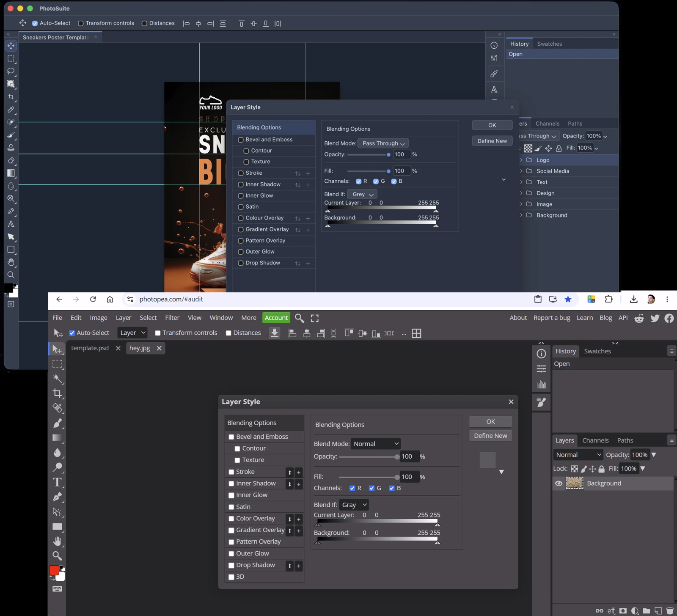677x616 pixels.
Task: Open the Filter menu in Photopea
Action: pos(172,318)
